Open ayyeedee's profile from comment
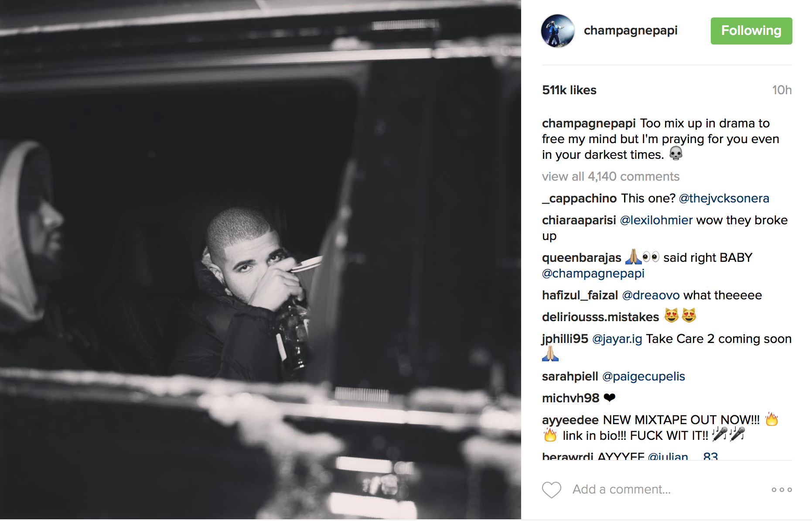The height and width of the screenshot is (521, 812). 570,420
